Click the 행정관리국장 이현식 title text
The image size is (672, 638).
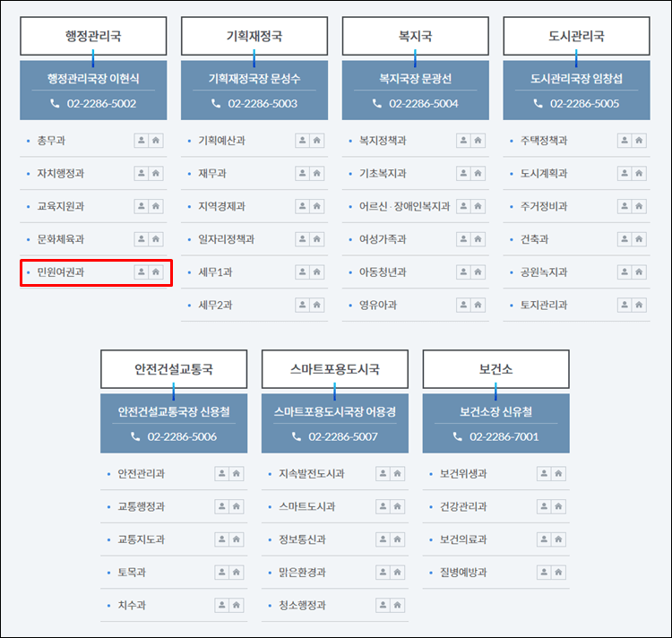coord(93,79)
